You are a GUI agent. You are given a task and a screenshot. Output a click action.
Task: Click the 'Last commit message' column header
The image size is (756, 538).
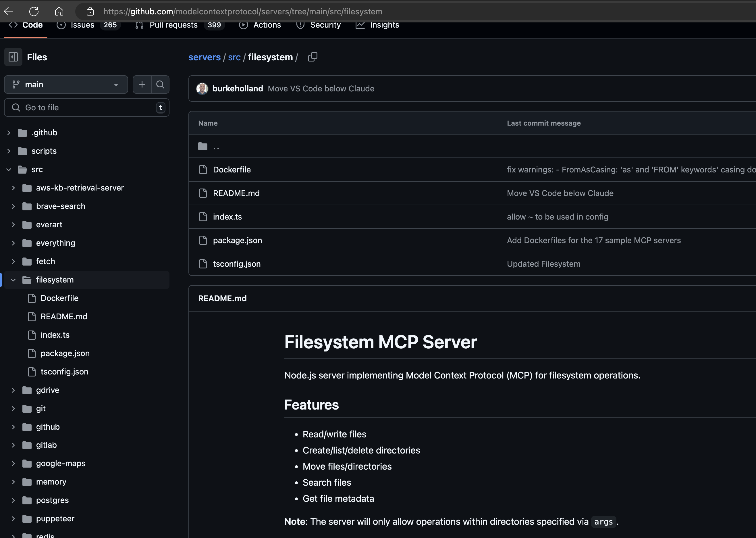[x=543, y=123]
